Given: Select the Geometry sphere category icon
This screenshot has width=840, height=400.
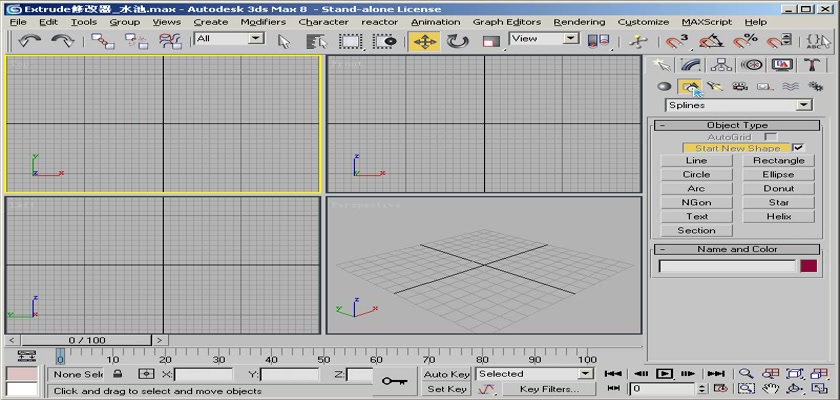Looking at the screenshot, I should 664,86.
